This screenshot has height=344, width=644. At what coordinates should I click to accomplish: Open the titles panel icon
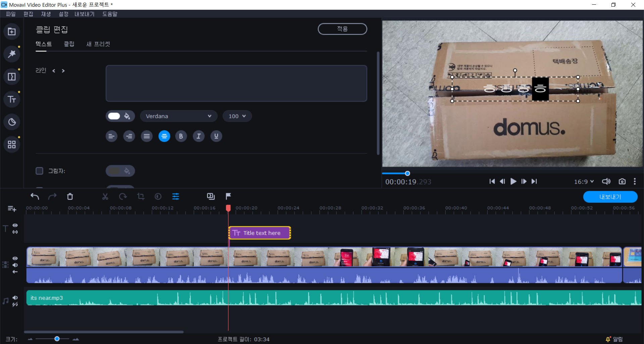pyautogui.click(x=12, y=99)
